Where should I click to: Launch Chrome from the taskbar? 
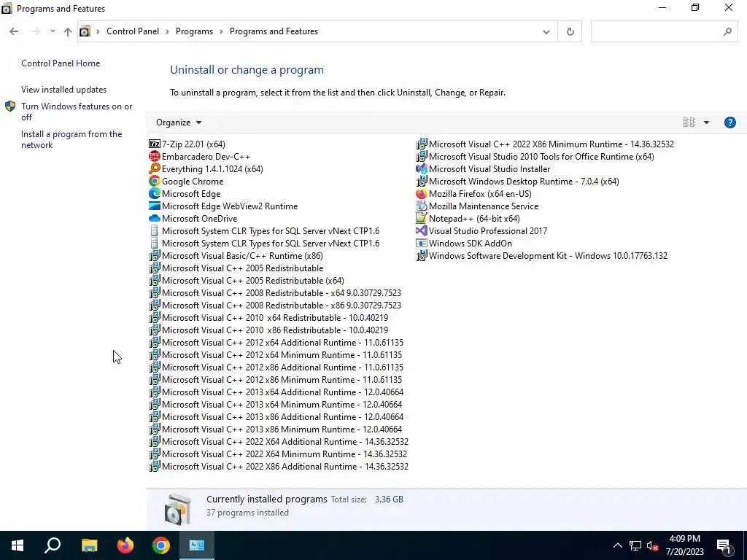(x=161, y=545)
